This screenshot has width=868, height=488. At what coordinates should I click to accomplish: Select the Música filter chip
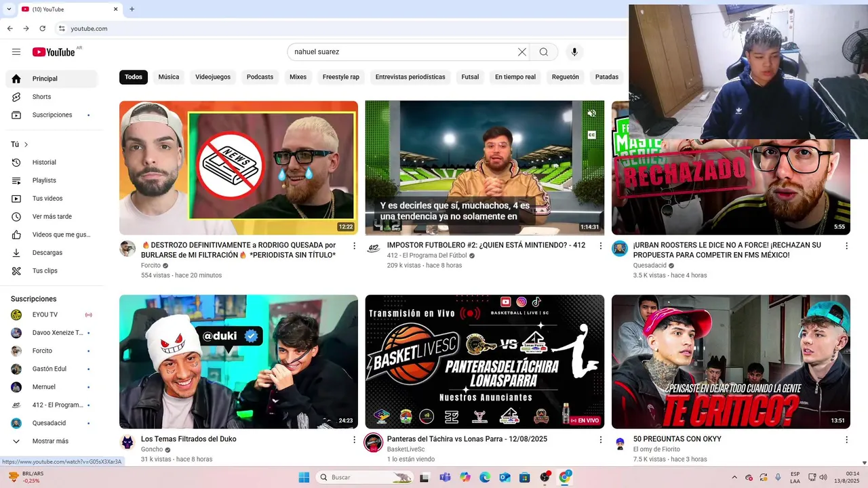click(x=169, y=77)
